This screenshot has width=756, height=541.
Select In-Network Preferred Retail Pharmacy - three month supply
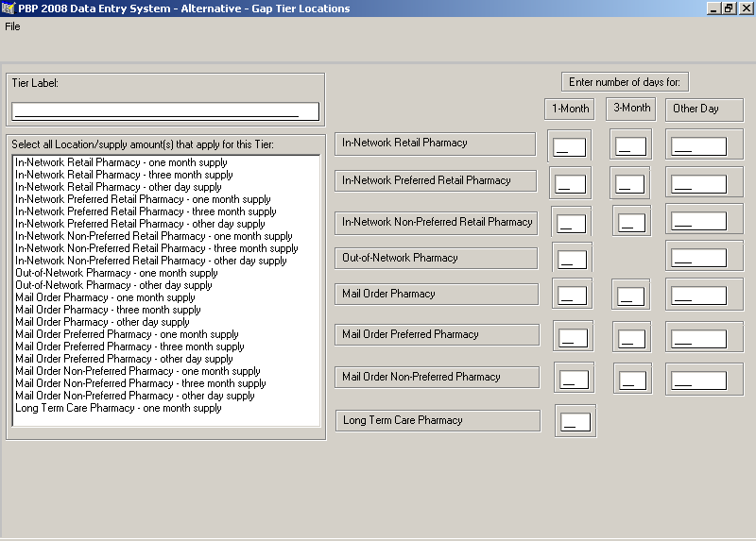146,211
